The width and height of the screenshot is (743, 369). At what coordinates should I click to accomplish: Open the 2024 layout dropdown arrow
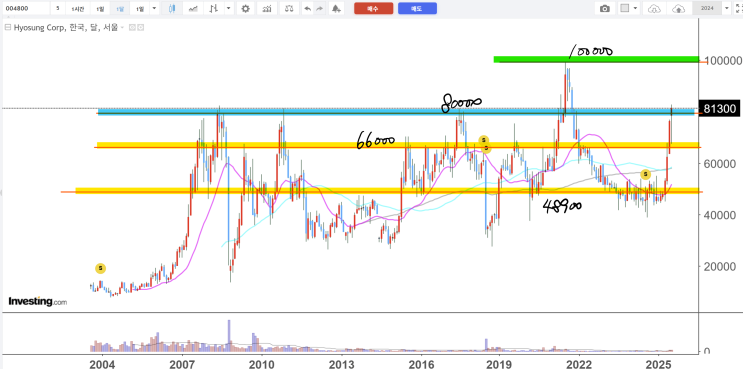point(726,9)
